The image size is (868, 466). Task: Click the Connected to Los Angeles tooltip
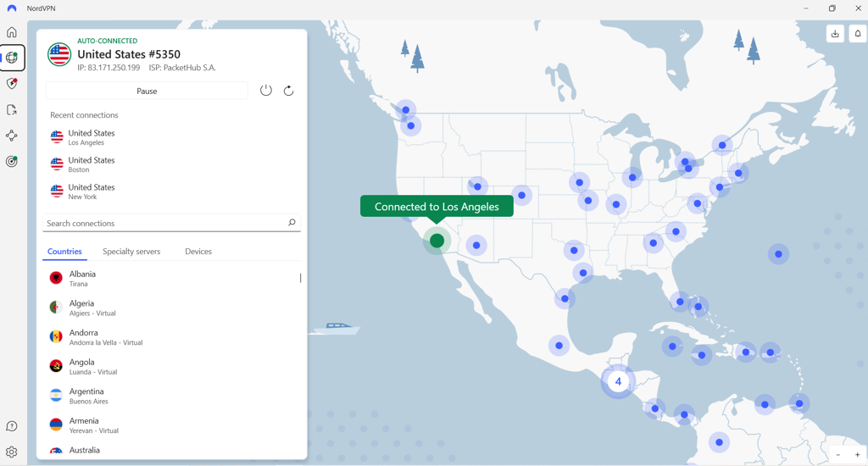click(437, 207)
